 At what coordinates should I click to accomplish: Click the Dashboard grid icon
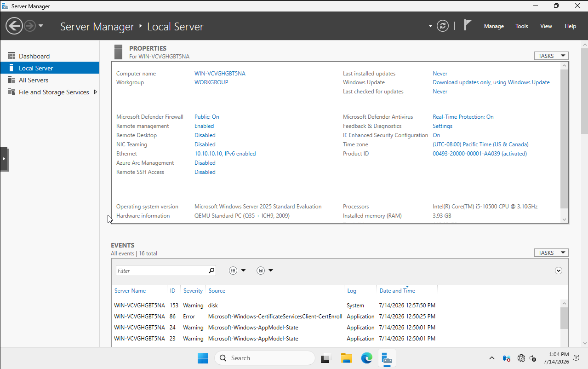[x=11, y=56]
